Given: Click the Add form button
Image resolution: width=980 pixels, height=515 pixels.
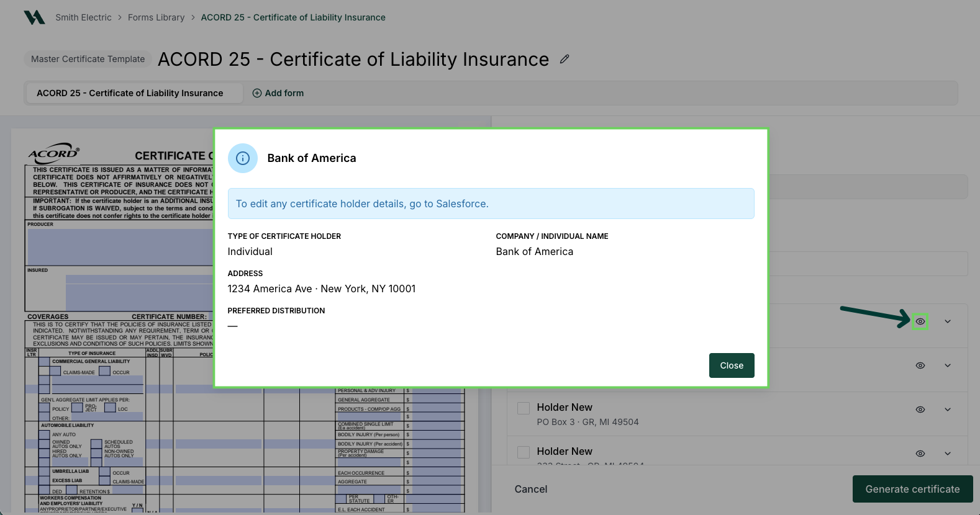Looking at the screenshot, I should pos(278,93).
